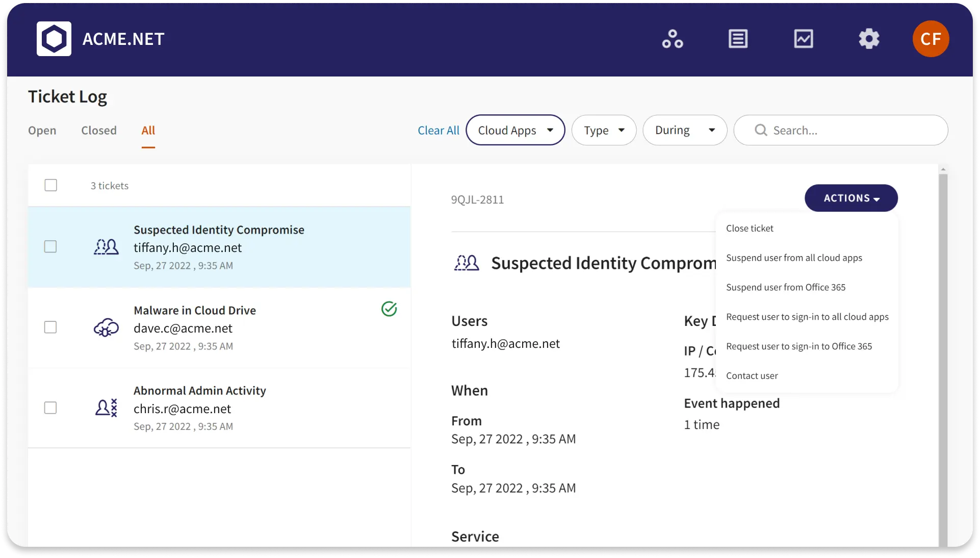The image size is (980, 558).
Task: Click chris.r@acme.net in the ticket list
Action: point(182,409)
